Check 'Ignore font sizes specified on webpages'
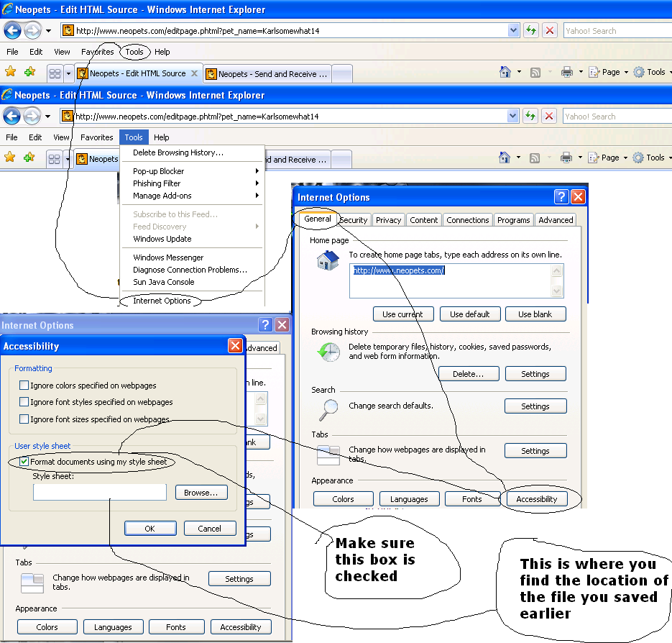 24,419
